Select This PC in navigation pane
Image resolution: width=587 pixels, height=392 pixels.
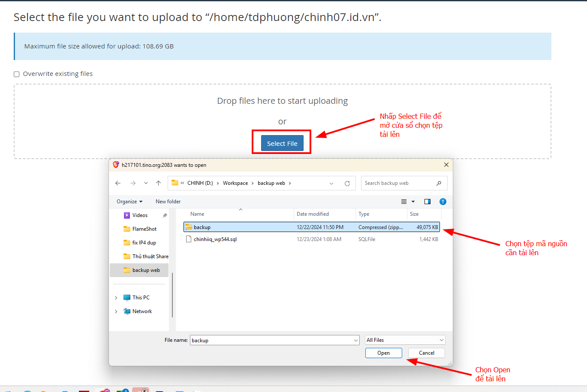click(x=141, y=298)
